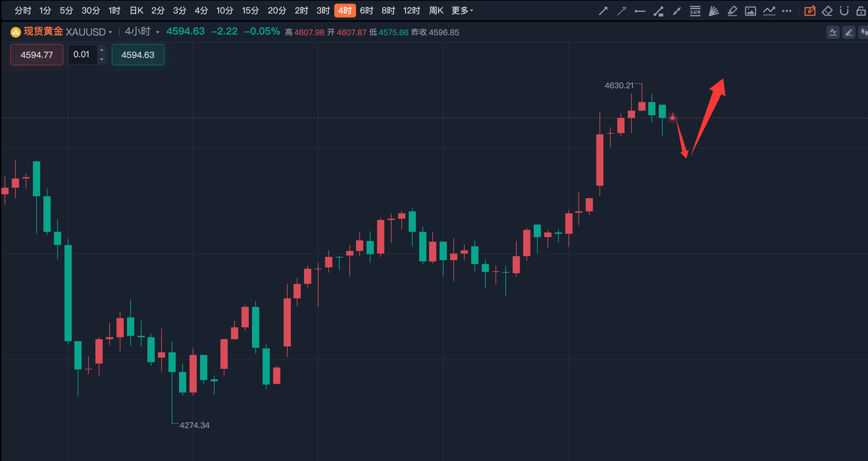Screen dimensions: 868x461
Task: Select the fan lines drawing tool
Action: 714,11
